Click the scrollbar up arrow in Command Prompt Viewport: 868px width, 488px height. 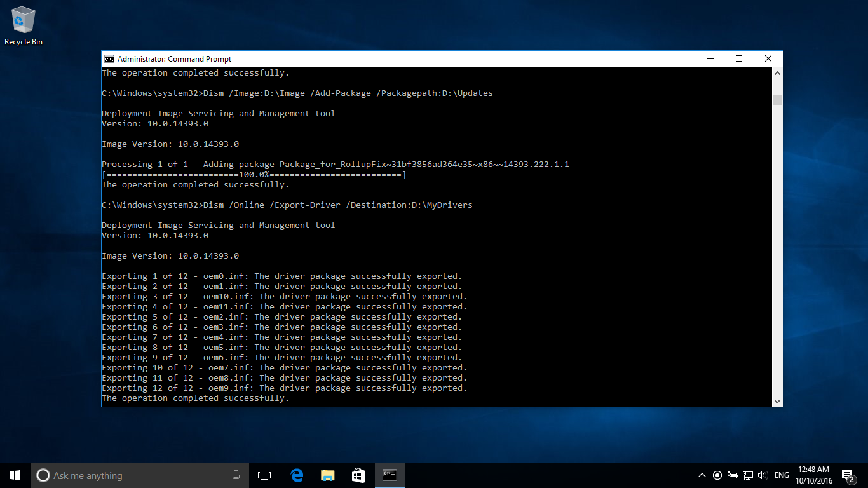tap(777, 73)
